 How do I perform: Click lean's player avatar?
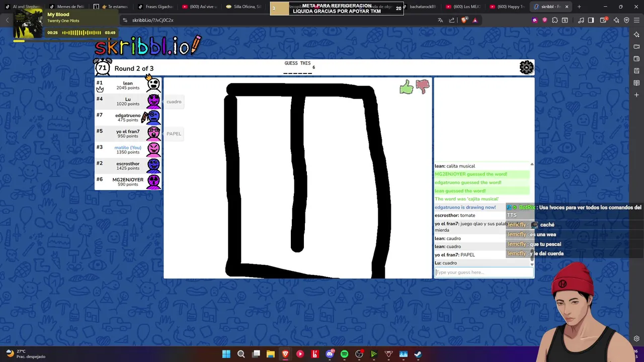(153, 84)
